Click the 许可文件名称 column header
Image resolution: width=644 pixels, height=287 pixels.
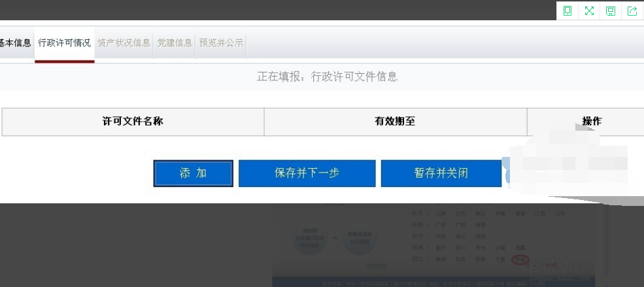click(x=133, y=122)
